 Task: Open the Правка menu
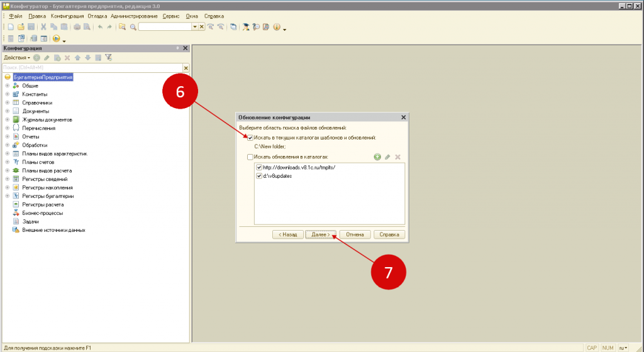coord(37,16)
